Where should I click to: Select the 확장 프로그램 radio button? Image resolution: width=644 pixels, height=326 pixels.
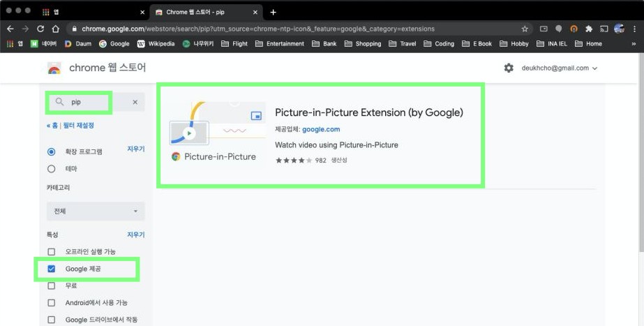[x=51, y=151]
